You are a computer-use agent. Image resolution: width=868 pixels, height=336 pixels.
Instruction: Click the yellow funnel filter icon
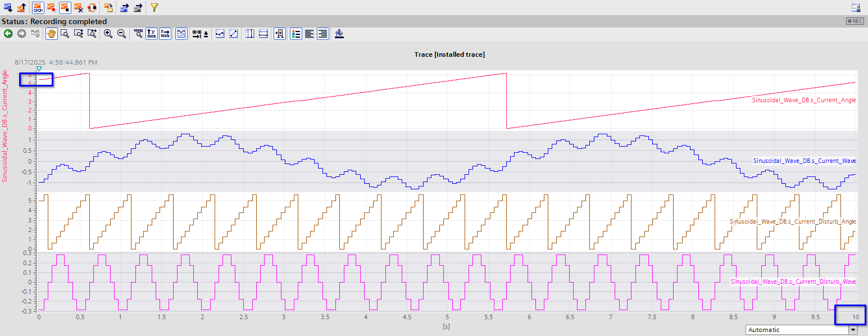pos(154,7)
